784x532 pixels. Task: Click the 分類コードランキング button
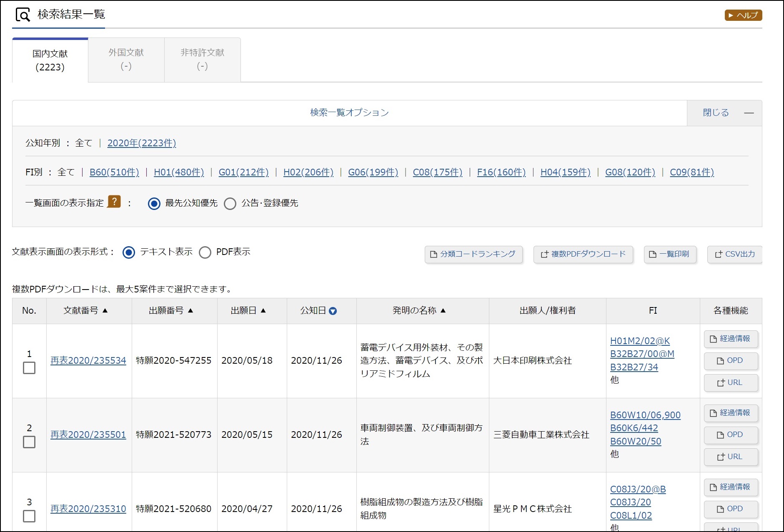473,254
